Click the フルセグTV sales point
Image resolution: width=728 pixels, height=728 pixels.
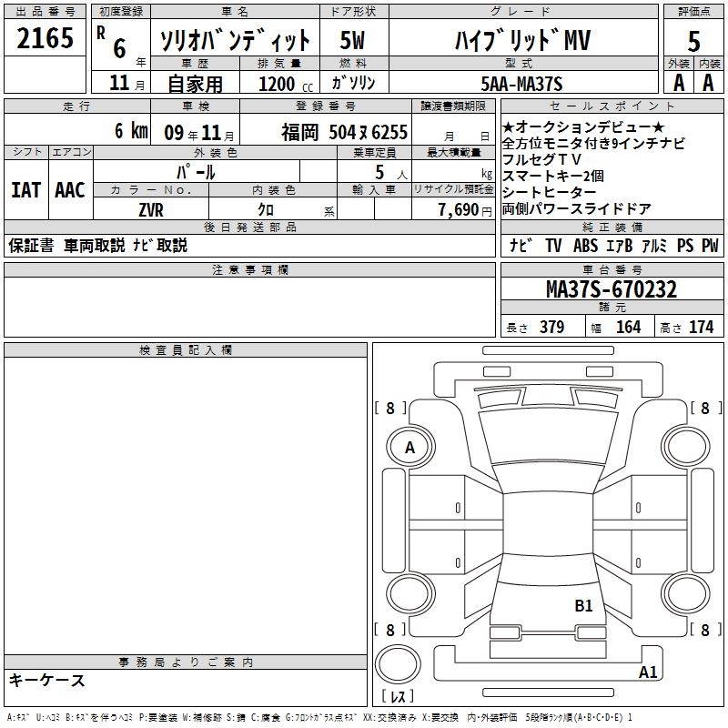coord(541,159)
